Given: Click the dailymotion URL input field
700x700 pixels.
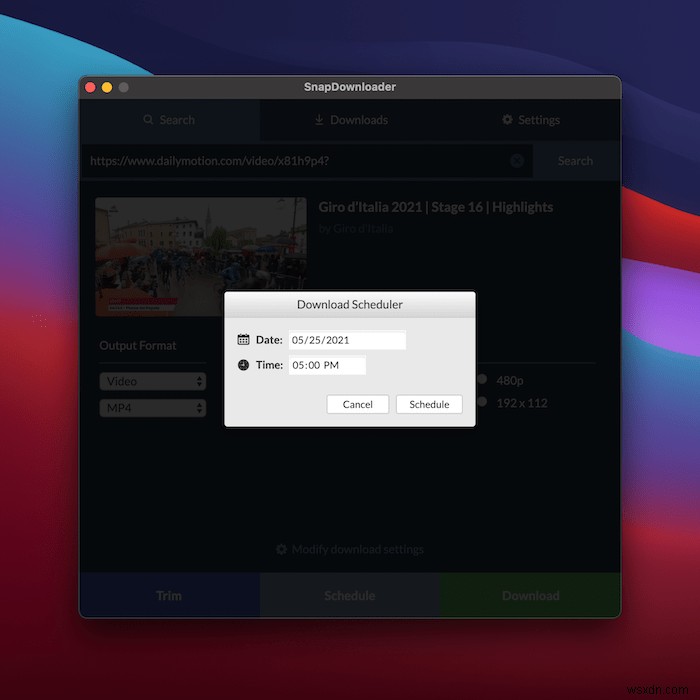Looking at the screenshot, I should point(306,161).
